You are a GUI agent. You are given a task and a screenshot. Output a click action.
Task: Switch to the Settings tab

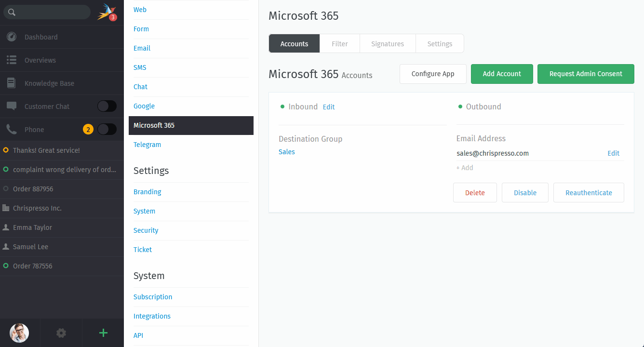pos(440,43)
